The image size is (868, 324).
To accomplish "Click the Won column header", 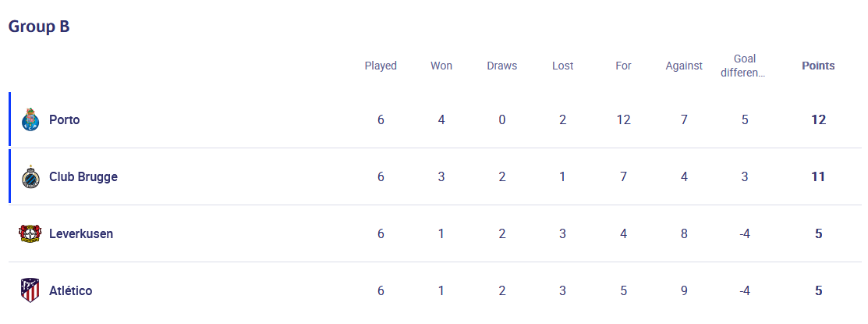I will (x=441, y=66).
